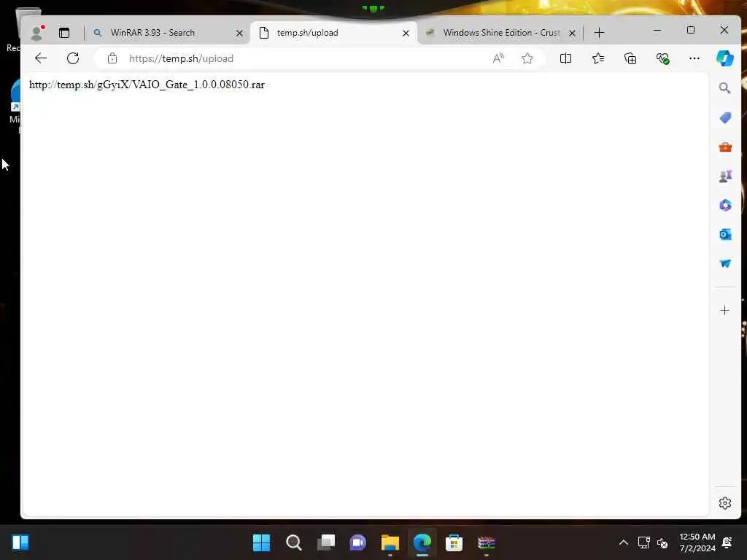Maximize the Edge window

[x=691, y=30]
